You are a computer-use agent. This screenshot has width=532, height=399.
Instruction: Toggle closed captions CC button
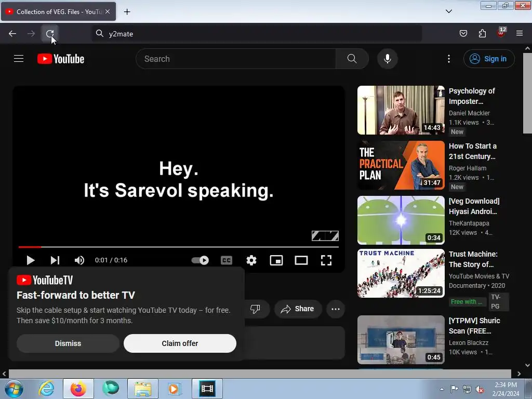(x=227, y=260)
